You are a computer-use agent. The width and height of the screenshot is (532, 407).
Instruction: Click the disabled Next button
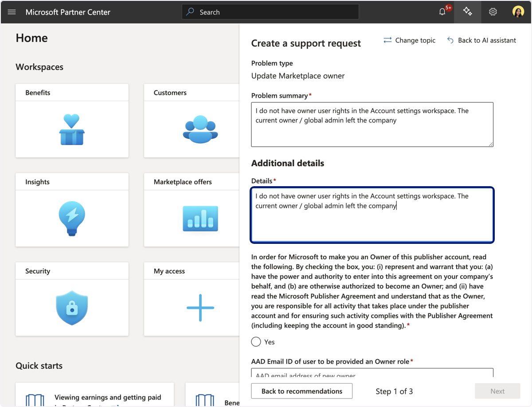click(497, 391)
